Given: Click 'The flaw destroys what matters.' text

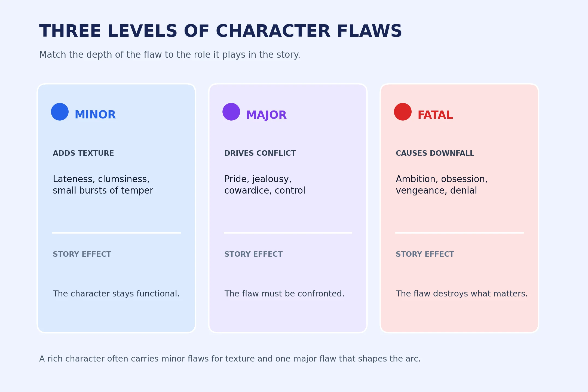Looking at the screenshot, I should coord(462,293).
